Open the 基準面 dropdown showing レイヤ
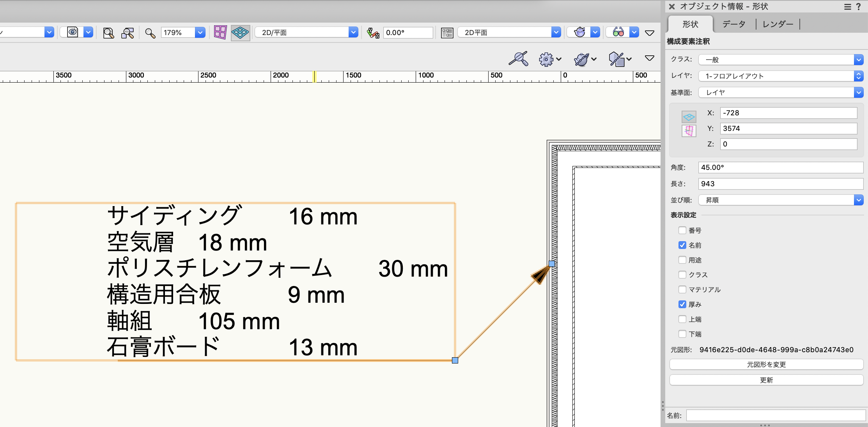This screenshot has height=427, width=868. tap(781, 92)
